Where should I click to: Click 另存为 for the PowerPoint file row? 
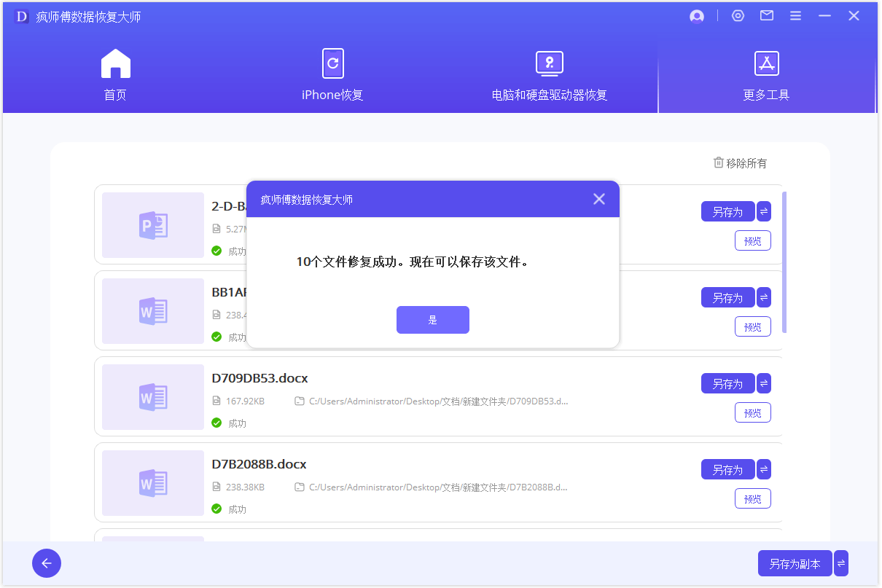pos(727,211)
